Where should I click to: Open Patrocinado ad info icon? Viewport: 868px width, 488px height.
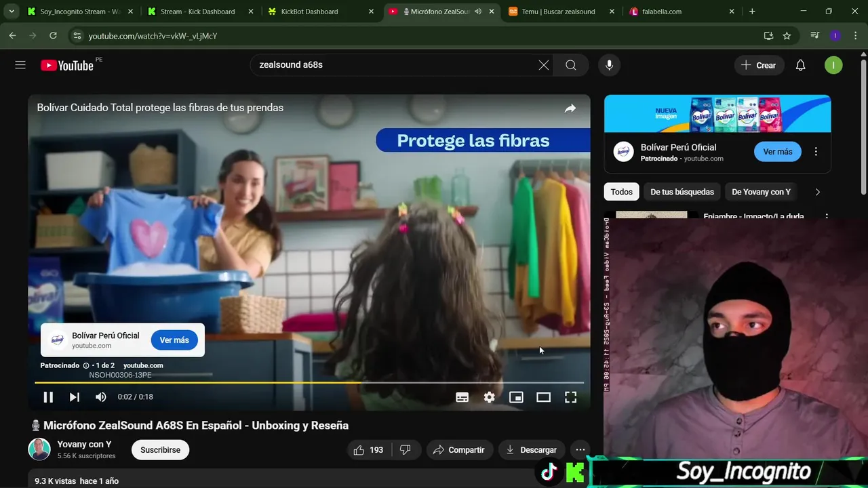coord(85,365)
